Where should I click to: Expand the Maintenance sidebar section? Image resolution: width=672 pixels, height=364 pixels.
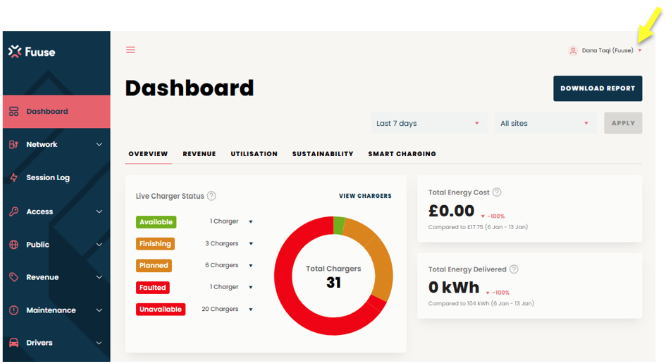pos(99,310)
